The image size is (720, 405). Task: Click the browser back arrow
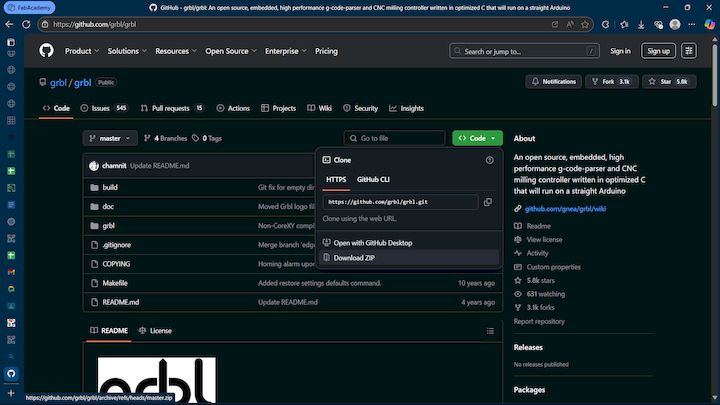9,24
